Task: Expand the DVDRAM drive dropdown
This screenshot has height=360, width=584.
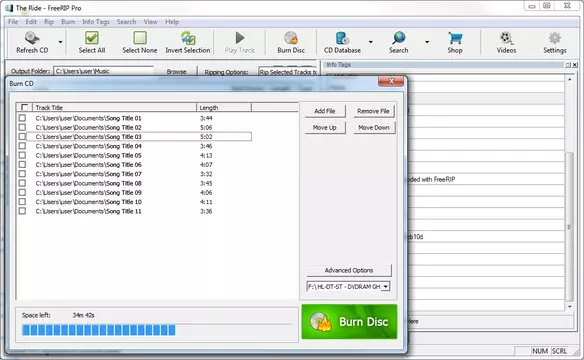Action: [x=386, y=287]
